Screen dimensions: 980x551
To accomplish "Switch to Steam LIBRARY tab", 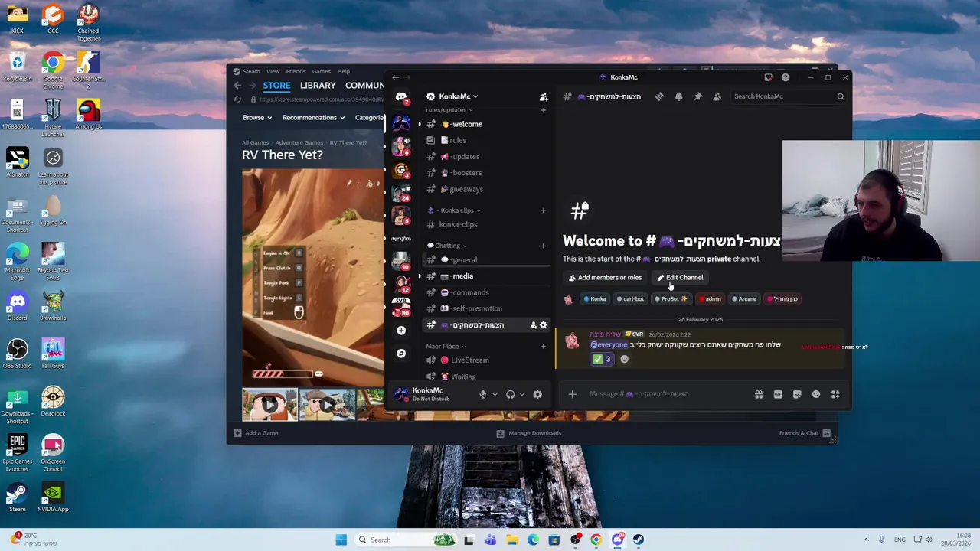I will coord(318,86).
